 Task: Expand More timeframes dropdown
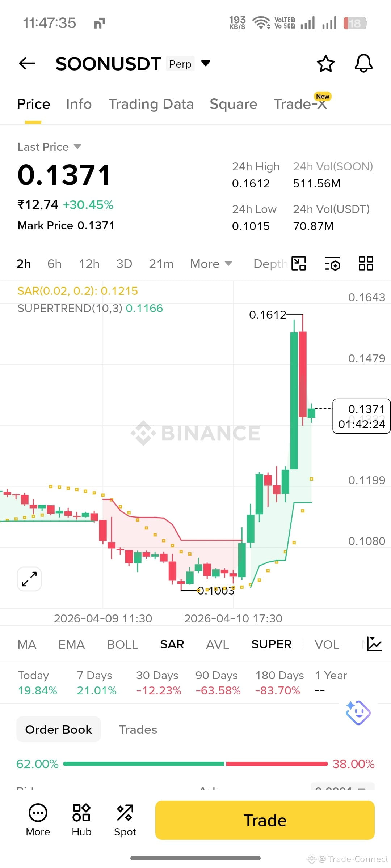click(x=211, y=264)
